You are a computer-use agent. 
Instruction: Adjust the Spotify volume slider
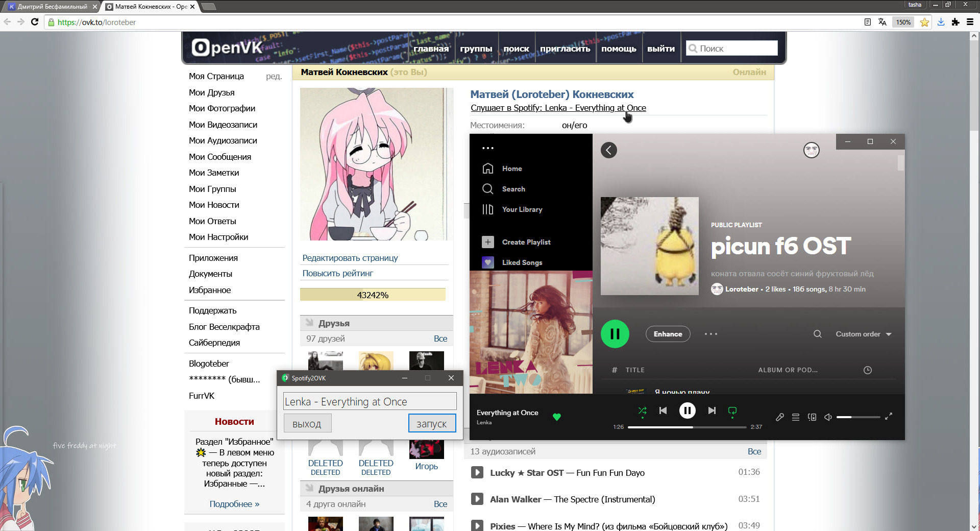(858, 417)
